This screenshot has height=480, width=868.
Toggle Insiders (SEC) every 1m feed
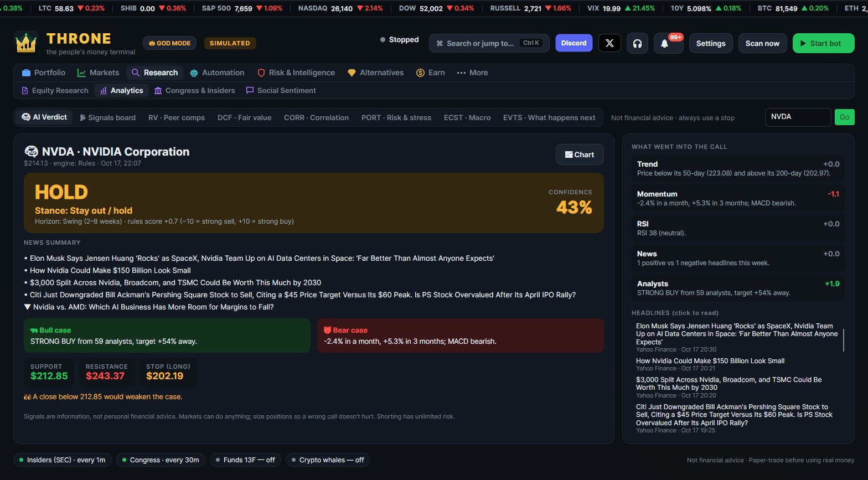pos(63,460)
